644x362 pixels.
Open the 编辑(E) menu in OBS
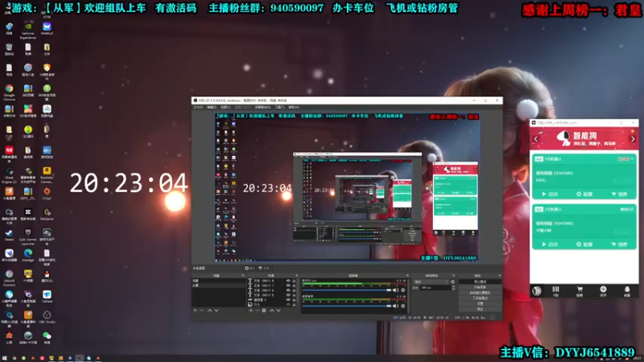[x=212, y=107]
